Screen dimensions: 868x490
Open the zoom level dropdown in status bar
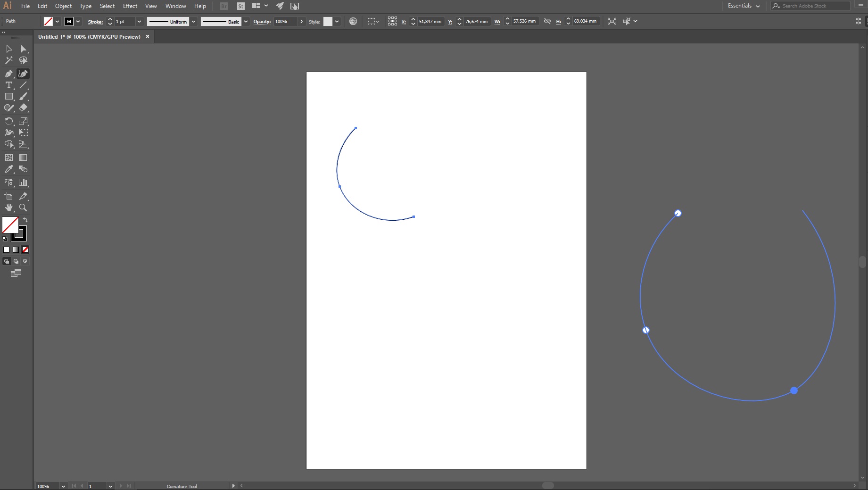(63, 486)
